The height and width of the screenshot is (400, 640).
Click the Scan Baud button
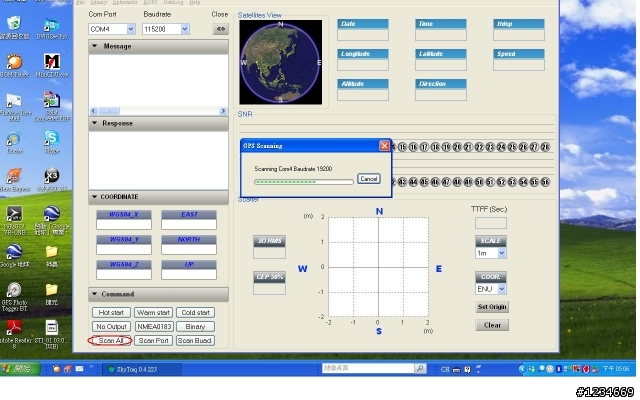(x=196, y=340)
